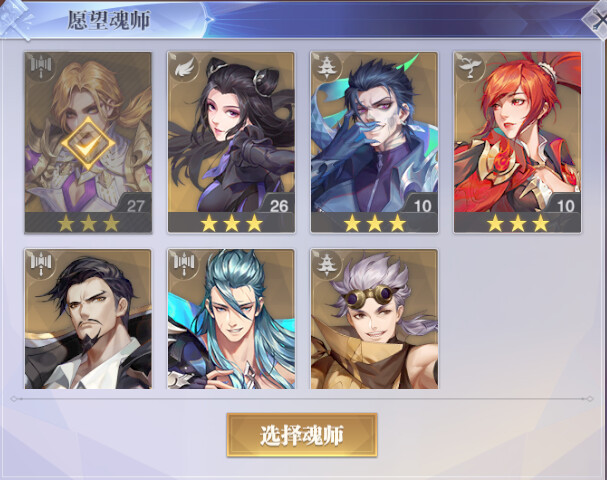This screenshot has height=480, width=607.
Task: Click three-star rating under red-haired woman
Action: [x=517, y=224]
